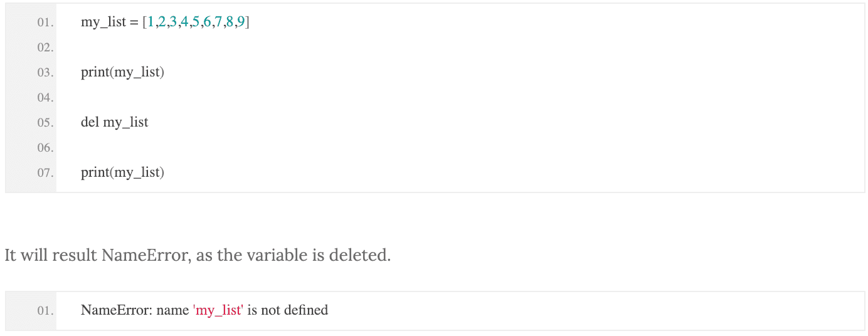Image resolution: width=868 pixels, height=336 pixels.
Task: Click the first print(my_list) statement
Action: tap(122, 73)
